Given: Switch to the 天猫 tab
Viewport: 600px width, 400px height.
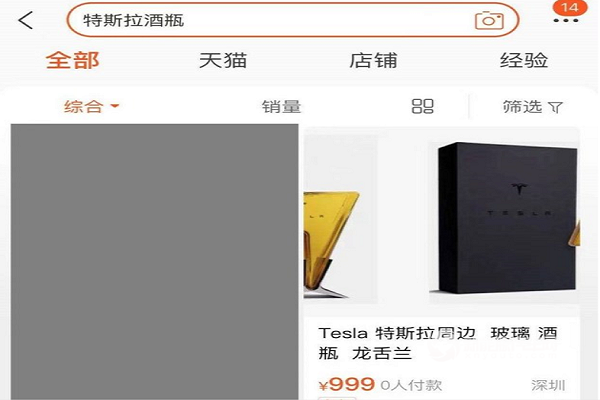Looking at the screenshot, I should click(223, 60).
